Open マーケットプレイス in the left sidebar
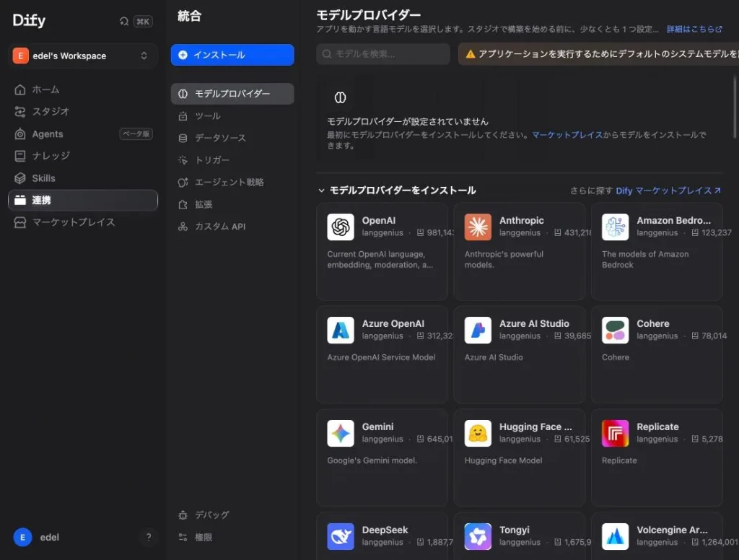739x560 pixels. point(83,222)
